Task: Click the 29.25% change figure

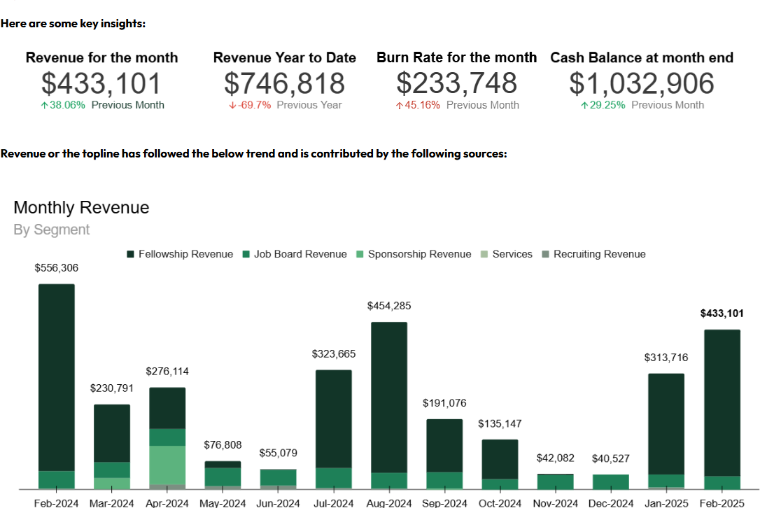Action: click(607, 105)
